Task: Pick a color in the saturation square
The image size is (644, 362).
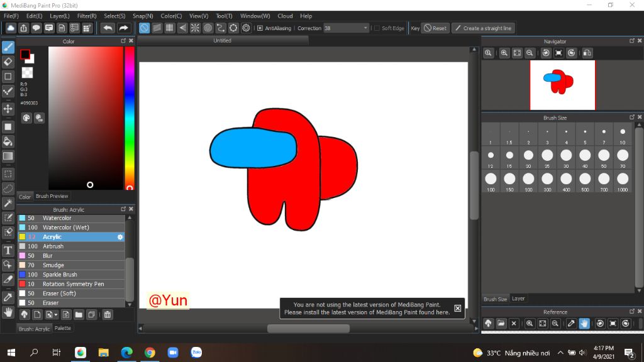Action: coord(86,118)
